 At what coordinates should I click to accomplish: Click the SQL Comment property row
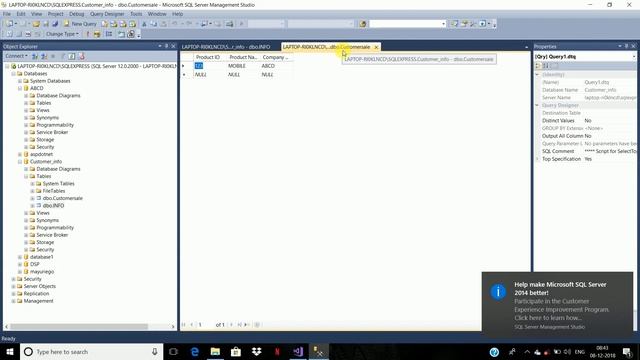[x=586, y=151]
